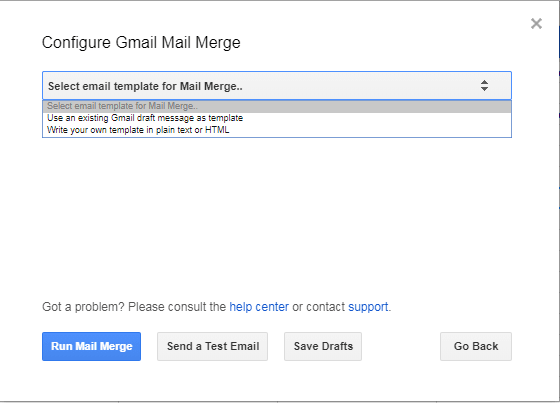
Task: Click blank dialog area below the option list
Action: tap(277, 214)
